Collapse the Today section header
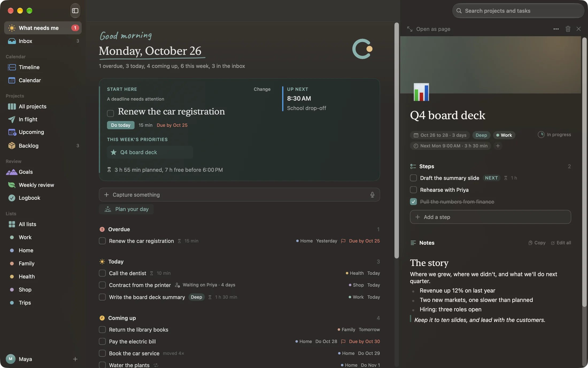Screen dimensions: 588x368 [x=239, y=261]
